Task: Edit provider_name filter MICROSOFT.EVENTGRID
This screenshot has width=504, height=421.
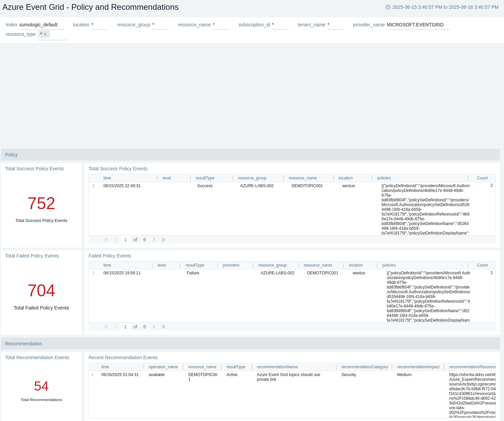Action: tap(418, 25)
